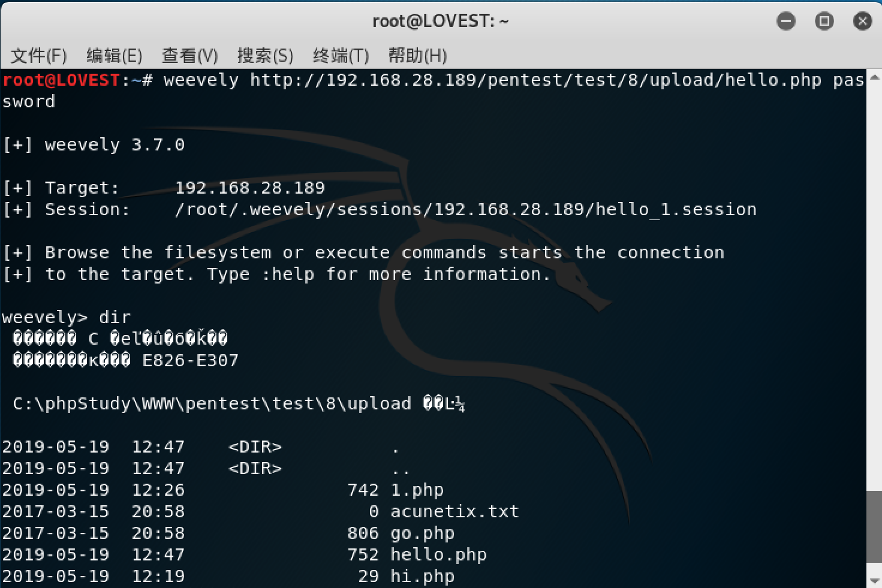Open the 终端(T) menu
Viewport: 882px width, 588px height.
pos(341,56)
